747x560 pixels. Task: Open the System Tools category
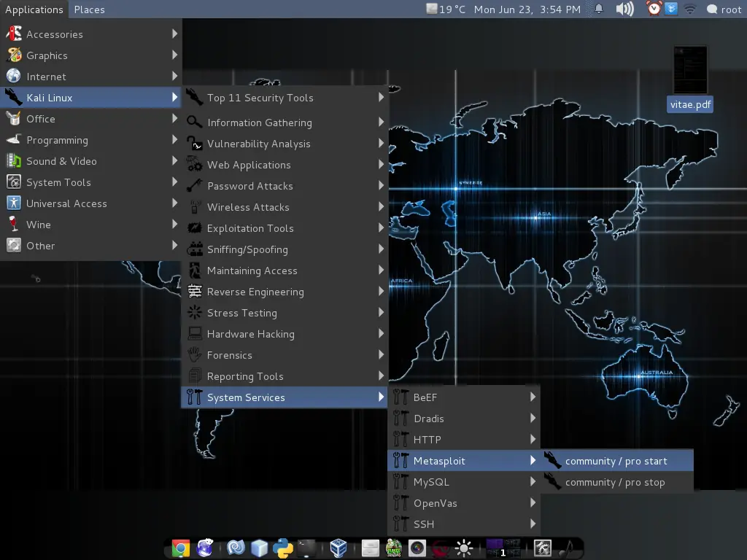[91, 182]
